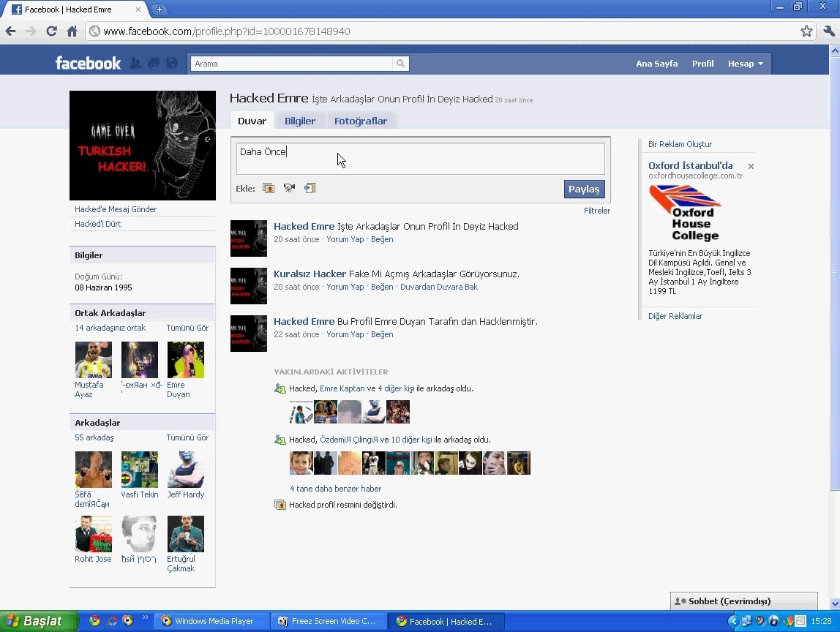Screen dimensions: 840x632
Task: Open Rohit Jose friend thumbnail
Action: [93, 534]
